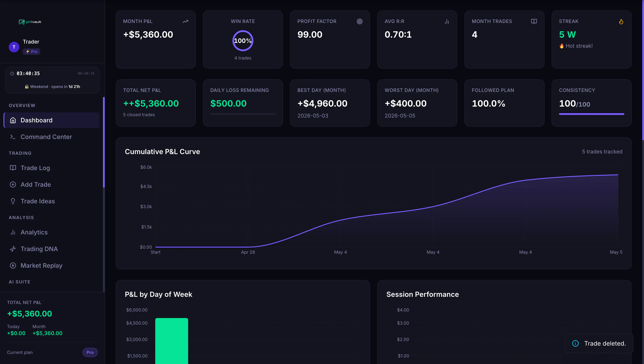Click the bar chart icon on Avg R:R
The image size is (644, 364).
447,21
